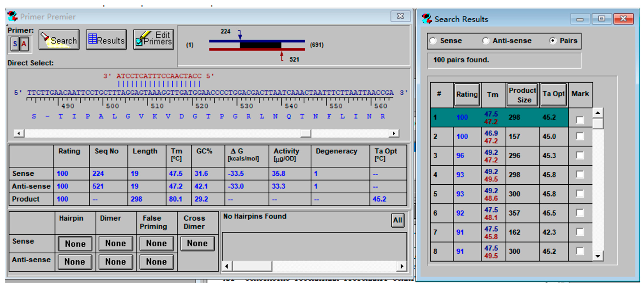The height and width of the screenshot is (288, 644).
Task: Click Sense Hairpin None button
Action: coord(75,243)
